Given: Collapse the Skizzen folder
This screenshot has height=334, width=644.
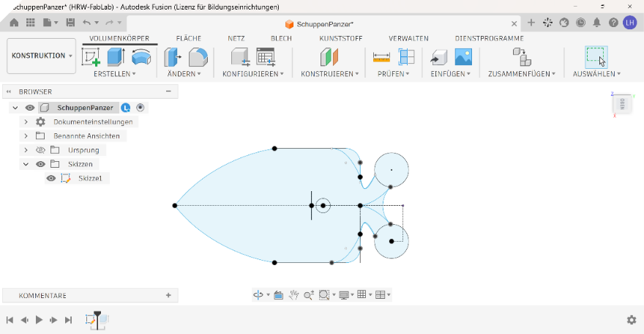Looking at the screenshot, I should [x=26, y=164].
